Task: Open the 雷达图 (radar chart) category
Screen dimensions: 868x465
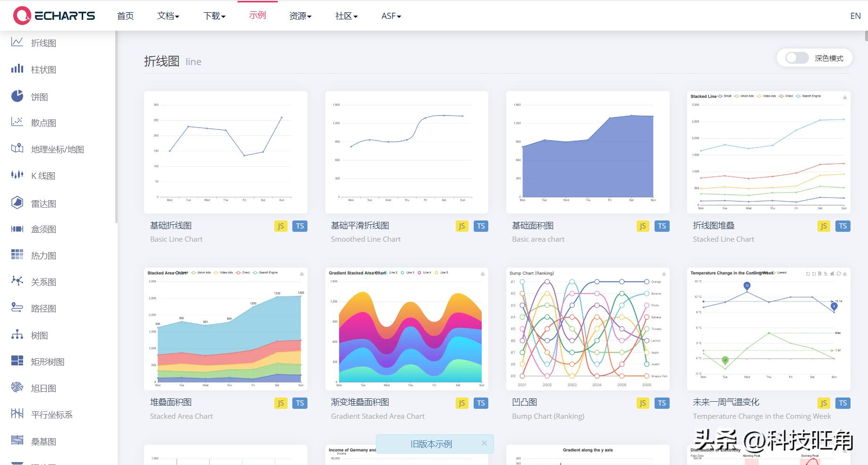Action: [17, 202]
